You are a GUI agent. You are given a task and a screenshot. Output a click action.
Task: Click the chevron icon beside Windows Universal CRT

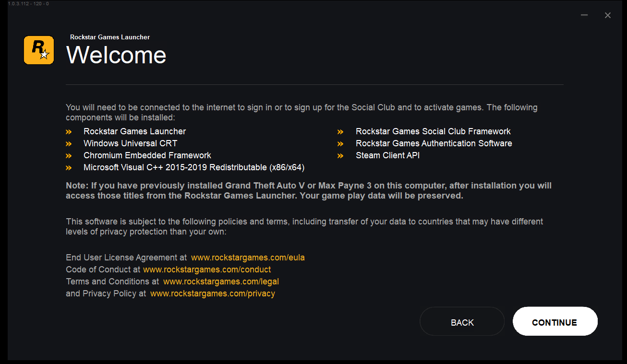(69, 143)
